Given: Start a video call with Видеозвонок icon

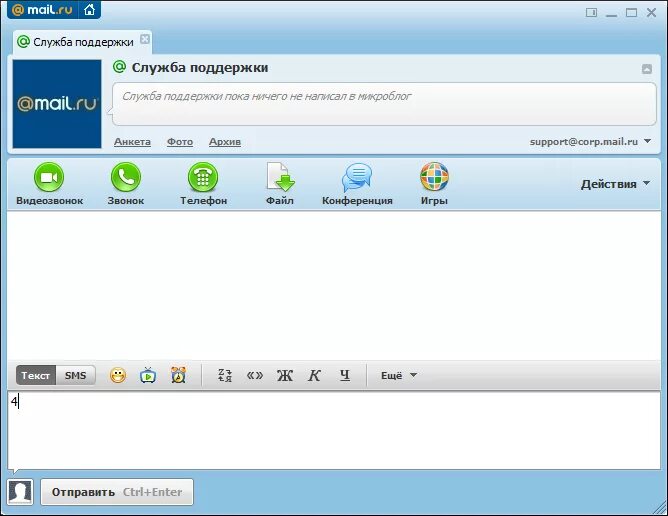Looking at the screenshot, I should [49, 177].
